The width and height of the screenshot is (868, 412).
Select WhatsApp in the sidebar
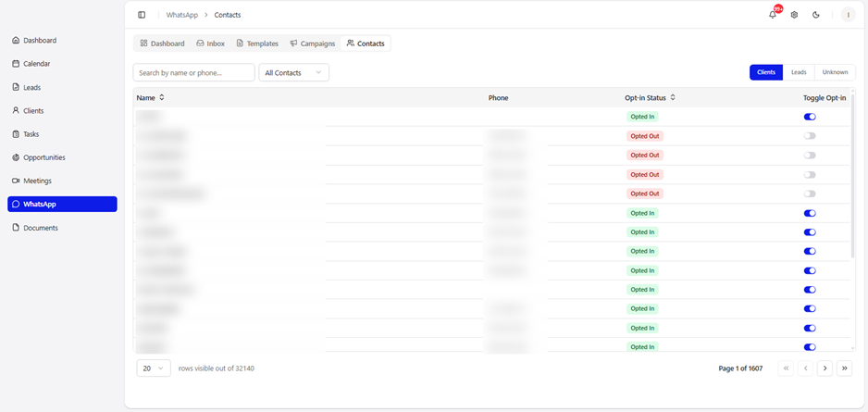pyautogui.click(x=62, y=204)
